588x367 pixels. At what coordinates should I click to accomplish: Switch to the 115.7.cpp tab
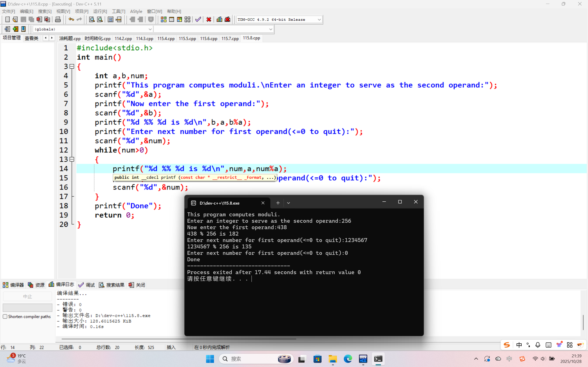point(230,38)
